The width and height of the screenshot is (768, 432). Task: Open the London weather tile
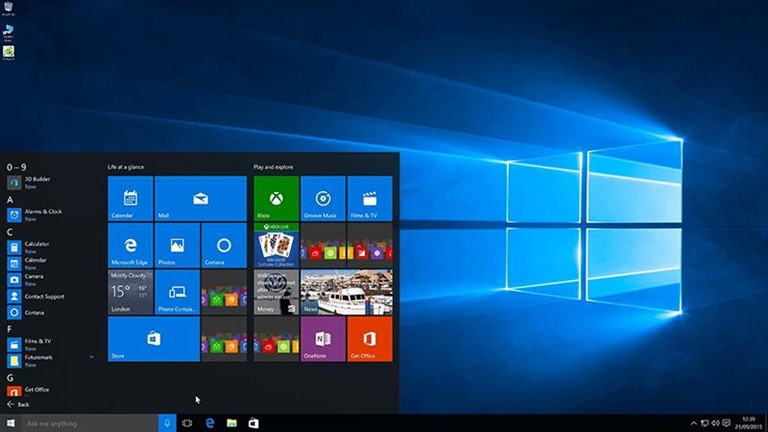[x=130, y=292]
